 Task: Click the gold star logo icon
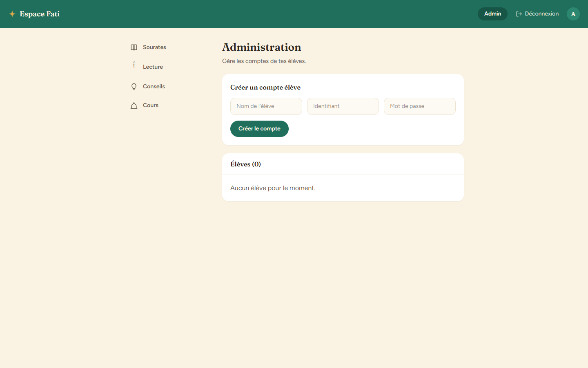[x=12, y=14]
